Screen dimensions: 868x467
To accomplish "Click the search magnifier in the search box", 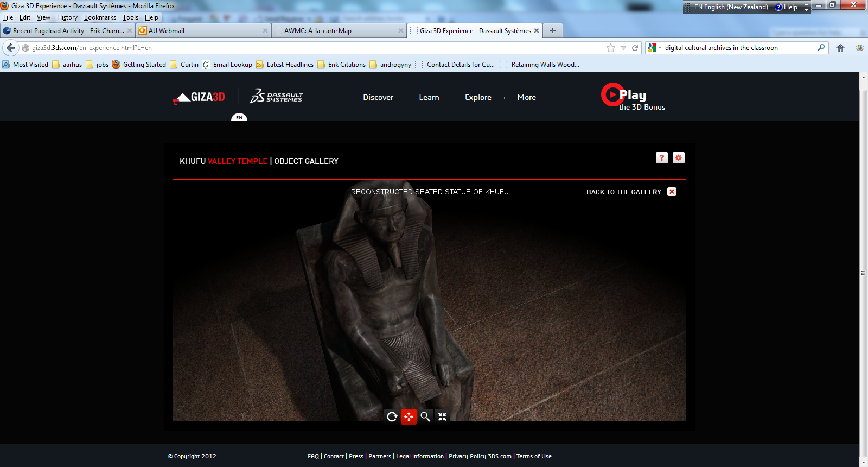I will click(821, 48).
